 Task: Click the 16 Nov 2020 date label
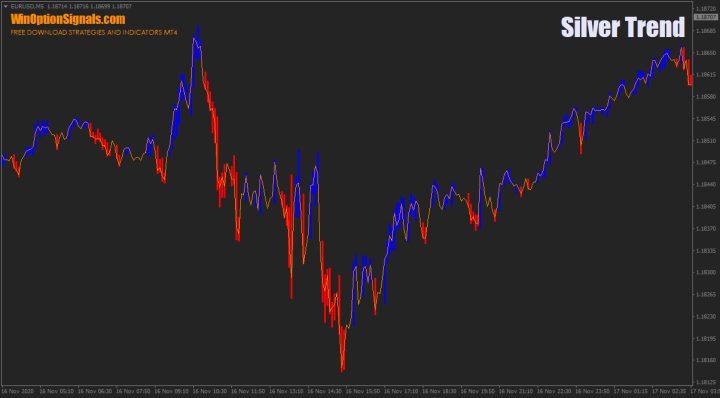point(17,392)
